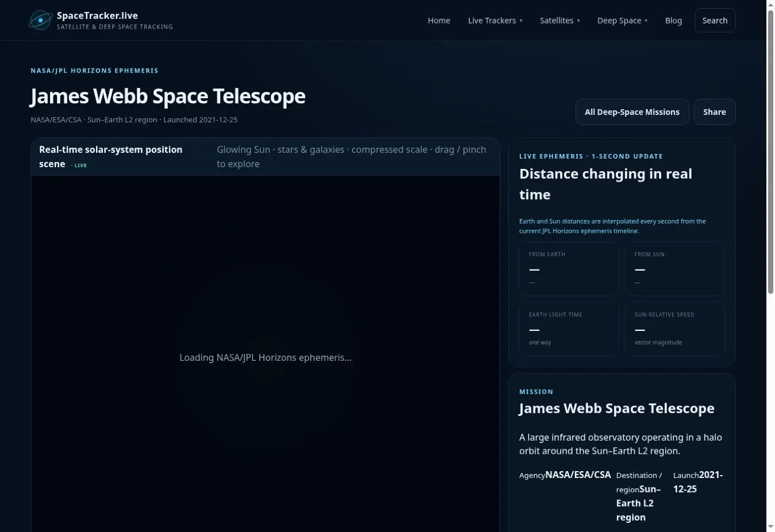Click the James Webb Space Telescope page heading
775x532 pixels.
(x=168, y=96)
